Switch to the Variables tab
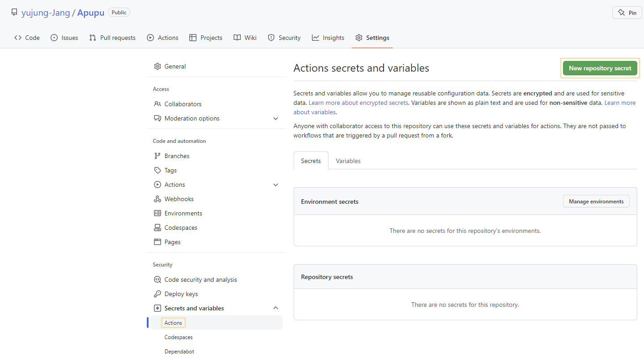The width and height of the screenshot is (644, 361). [x=348, y=161]
